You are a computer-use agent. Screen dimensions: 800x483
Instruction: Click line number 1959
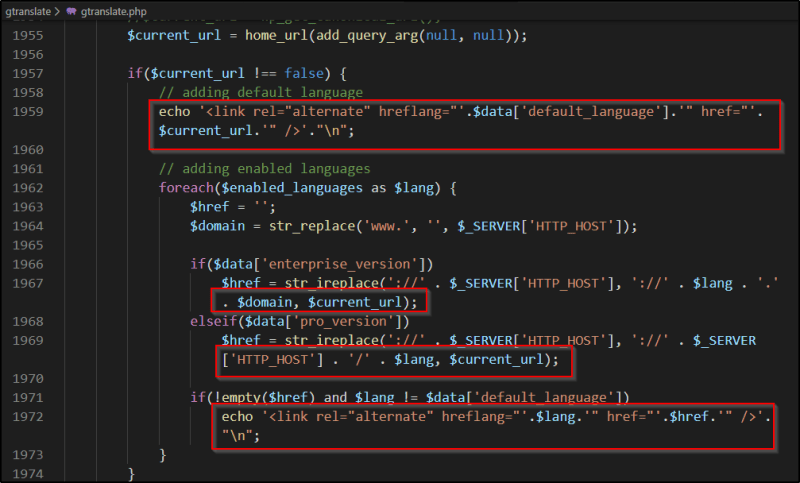click(28, 112)
